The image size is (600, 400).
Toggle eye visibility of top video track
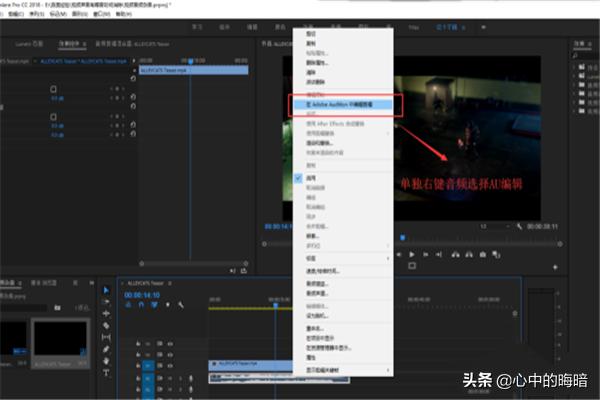170,344
